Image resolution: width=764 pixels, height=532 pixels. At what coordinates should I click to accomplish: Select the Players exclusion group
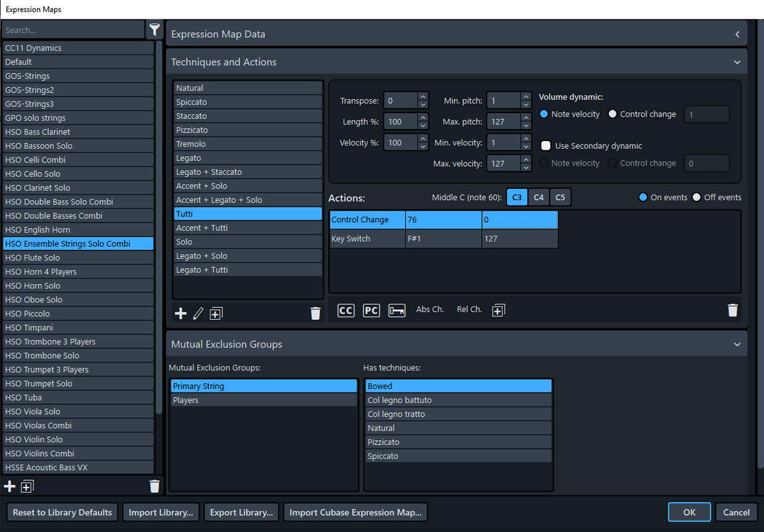[x=264, y=400]
